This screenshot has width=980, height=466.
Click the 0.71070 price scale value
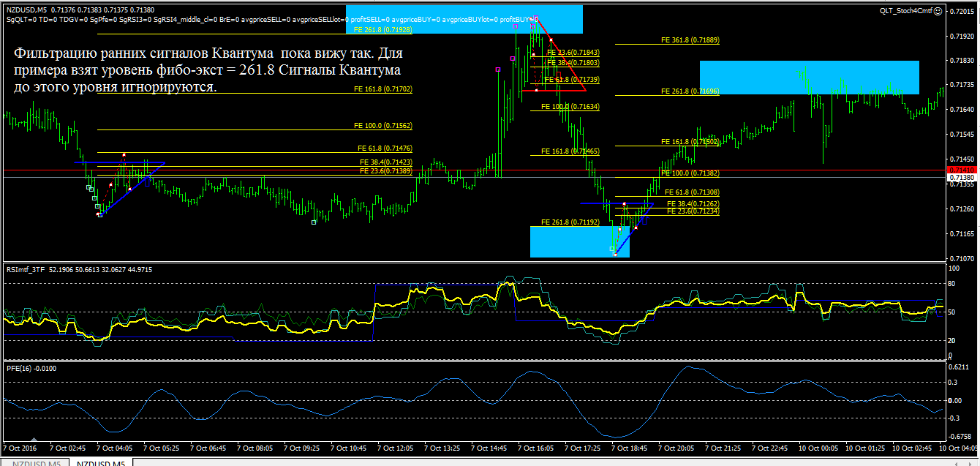[963, 259]
